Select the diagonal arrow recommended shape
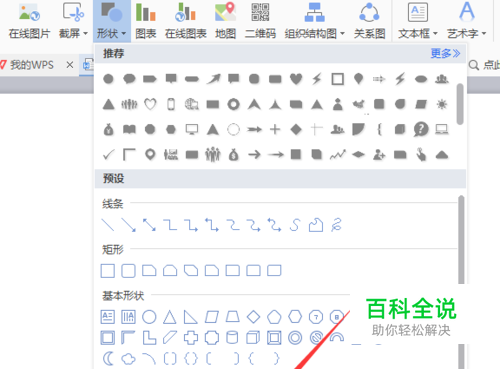 click(x=213, y=79)
